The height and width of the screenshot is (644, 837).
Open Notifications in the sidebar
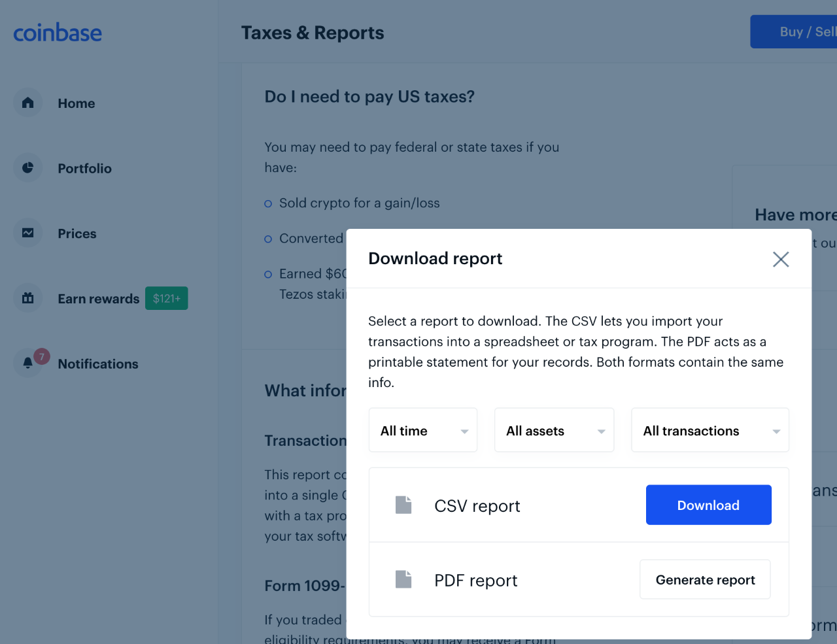[98, 364]
